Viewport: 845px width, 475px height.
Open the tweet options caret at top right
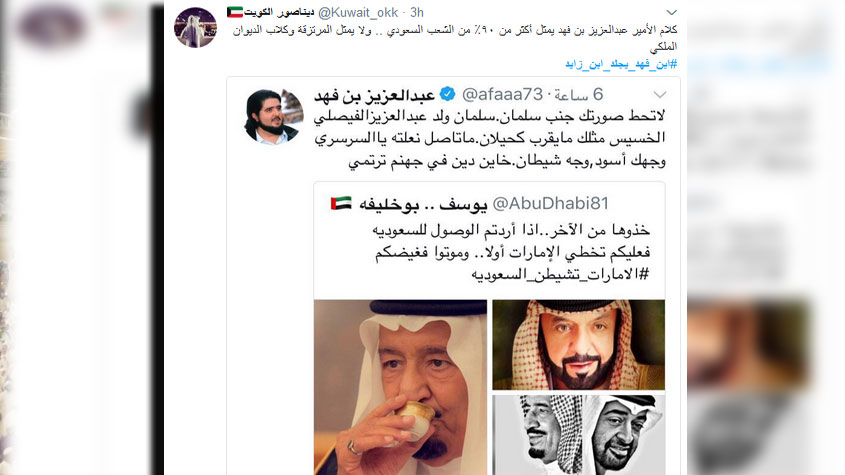pyautogui.click(x=671, y=12)
